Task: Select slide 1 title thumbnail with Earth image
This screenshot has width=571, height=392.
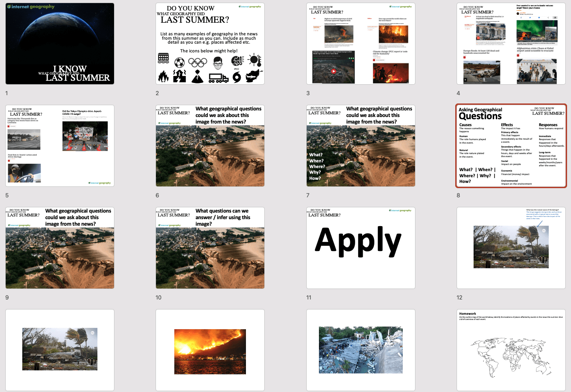Action: tap(60, 44)
